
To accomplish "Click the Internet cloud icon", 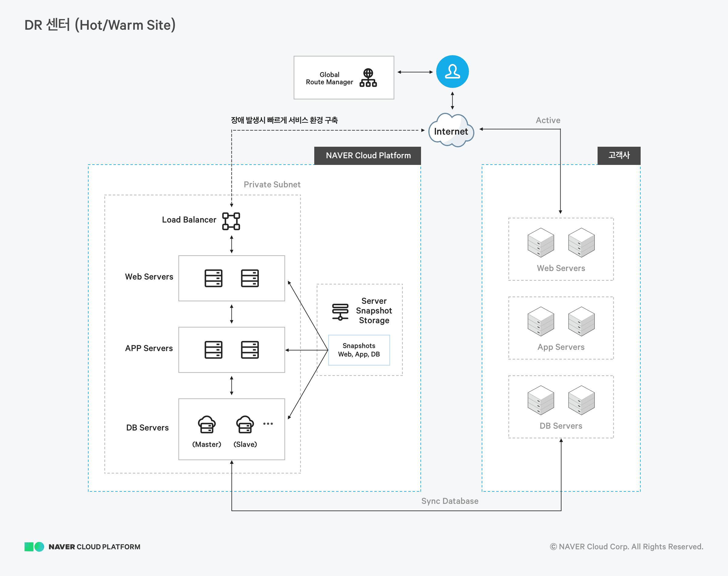I will [451, 130].
